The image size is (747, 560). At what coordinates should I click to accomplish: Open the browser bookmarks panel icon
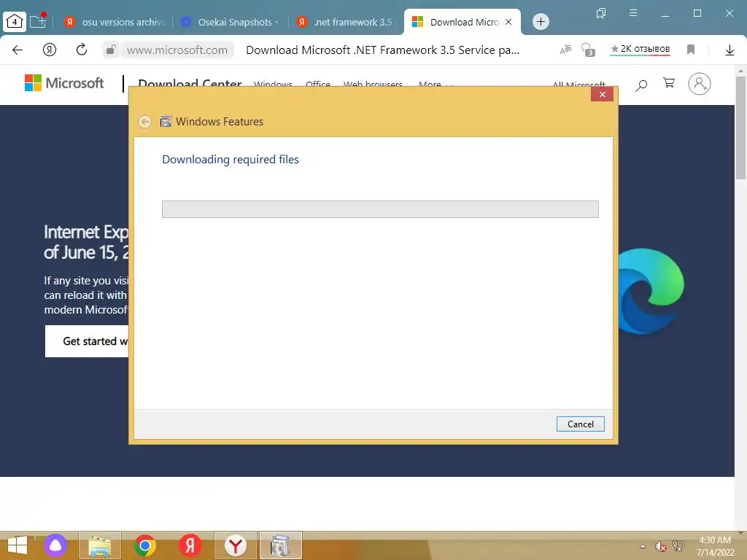[601, 13]
